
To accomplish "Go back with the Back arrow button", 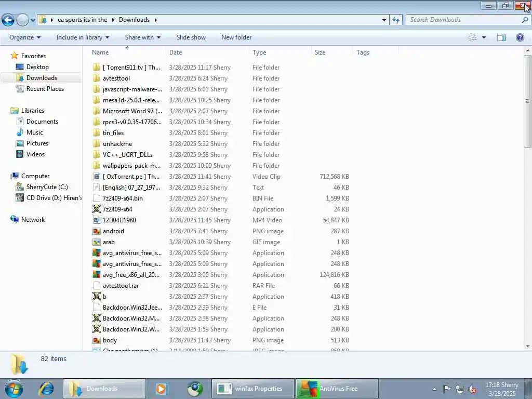I will click(x=8, y=20).
